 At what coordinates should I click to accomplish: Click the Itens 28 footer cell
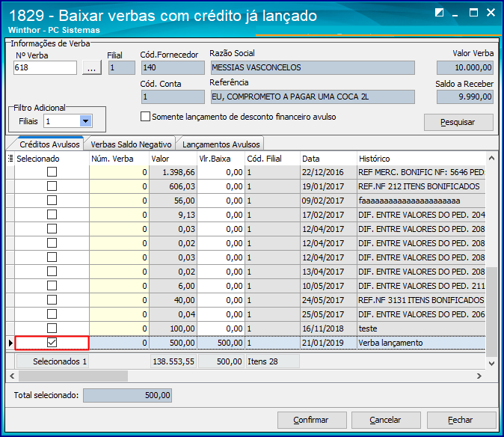click(273, 361)
